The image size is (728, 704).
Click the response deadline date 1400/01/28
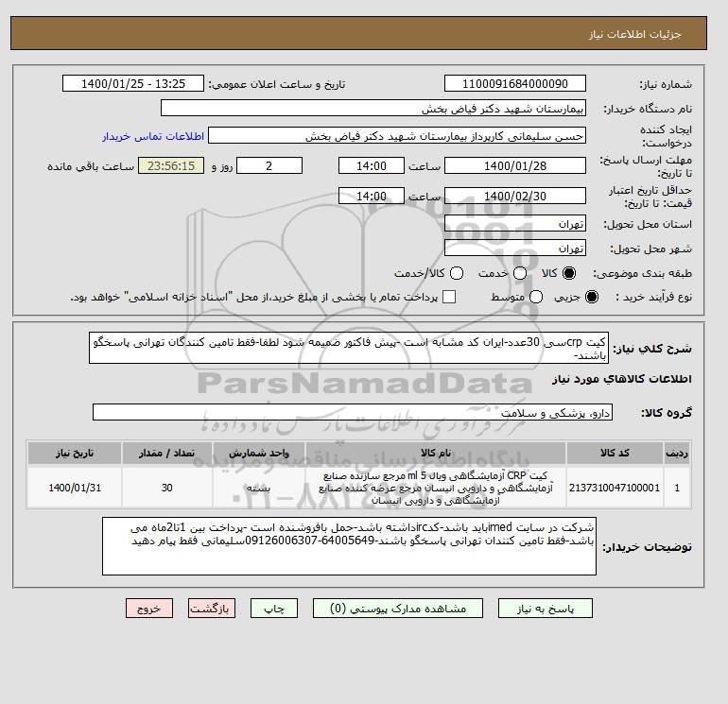[515, 165]
